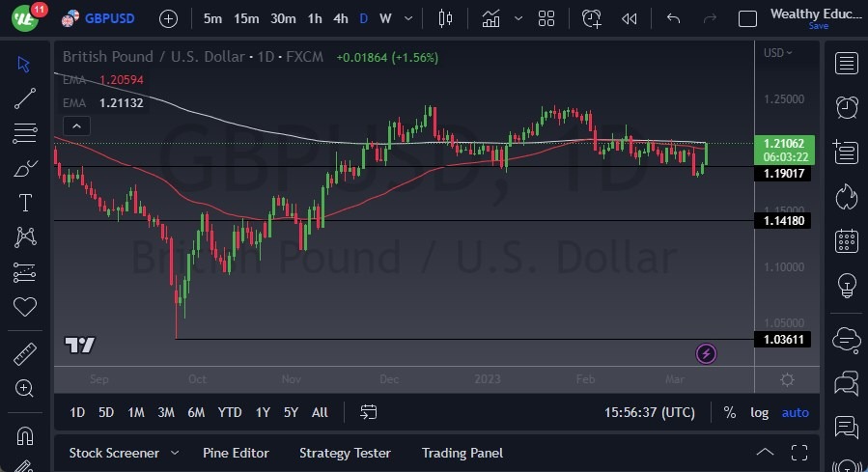Image resolution: width=868 pixels, height=472 pixels.
Task: Toggle percent scale mode
Action: pyautogui.click(x=729, y=412)
